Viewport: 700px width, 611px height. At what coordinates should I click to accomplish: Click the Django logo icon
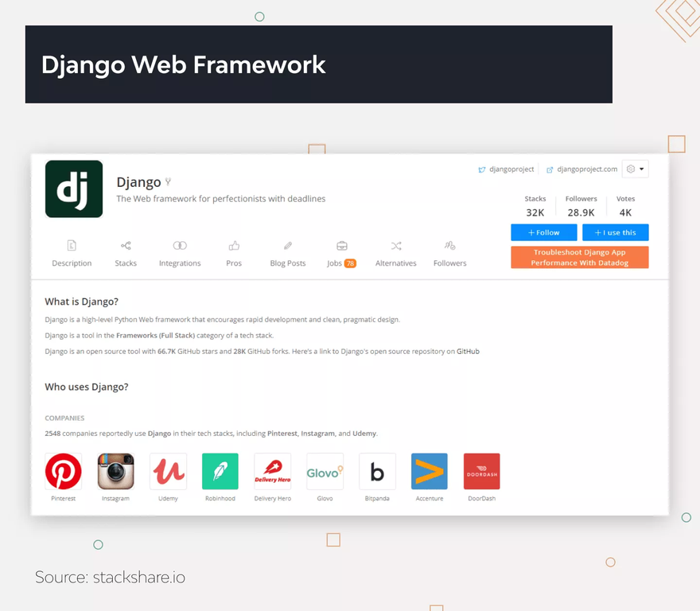pos(74,189)
